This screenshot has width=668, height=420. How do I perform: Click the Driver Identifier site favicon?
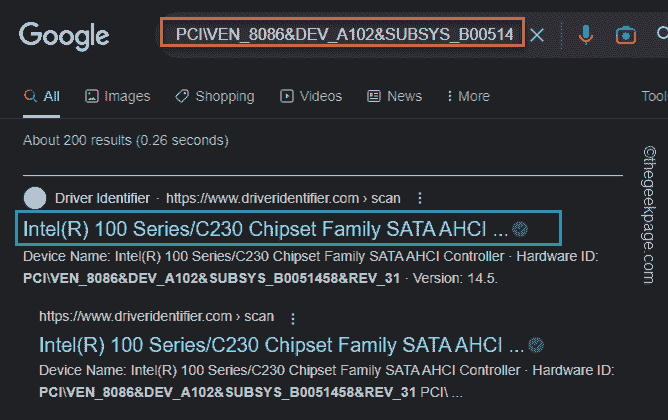tap(35, 198)
